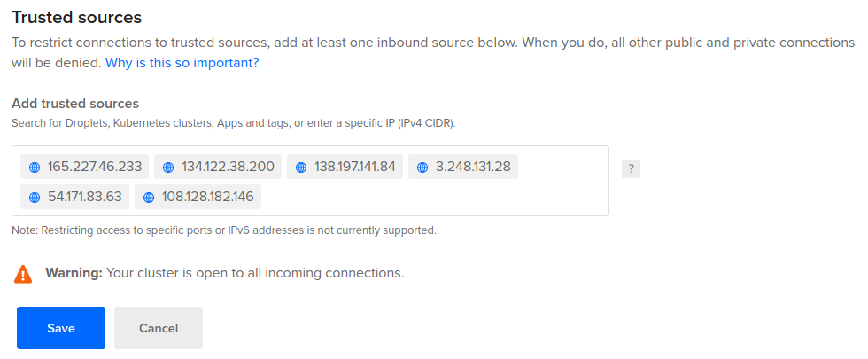
Task: Click the globe icon beside 108.128.182.146
Action: (149, 197)
